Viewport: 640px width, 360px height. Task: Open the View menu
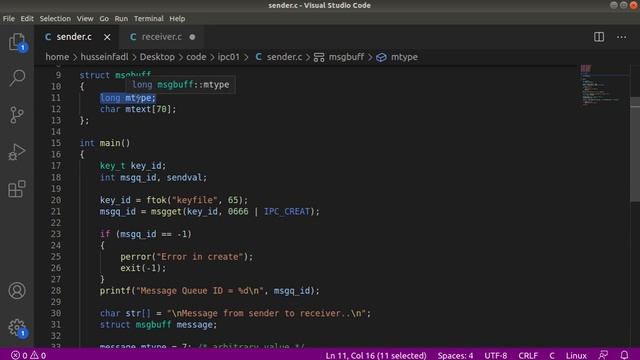click(x=85, y=19)
